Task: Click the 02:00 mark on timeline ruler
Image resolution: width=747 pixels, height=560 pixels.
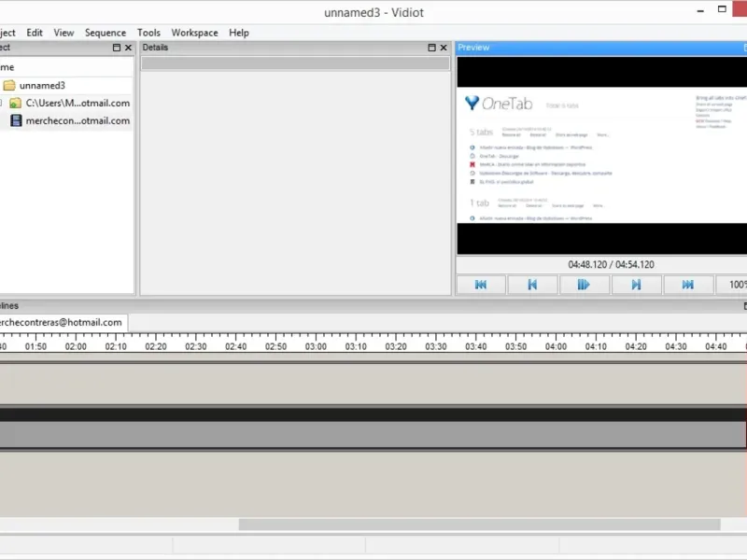Action: tap(76, 346)
